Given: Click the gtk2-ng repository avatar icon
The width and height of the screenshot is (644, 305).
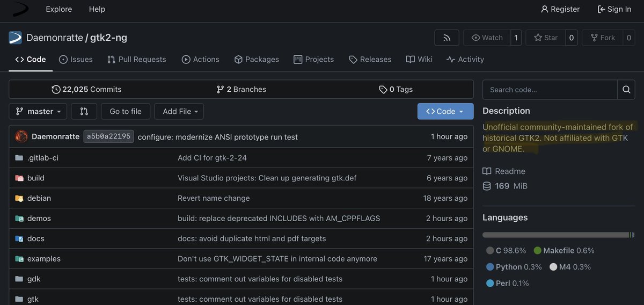Looking at the screenshot, I should (16, 38).
